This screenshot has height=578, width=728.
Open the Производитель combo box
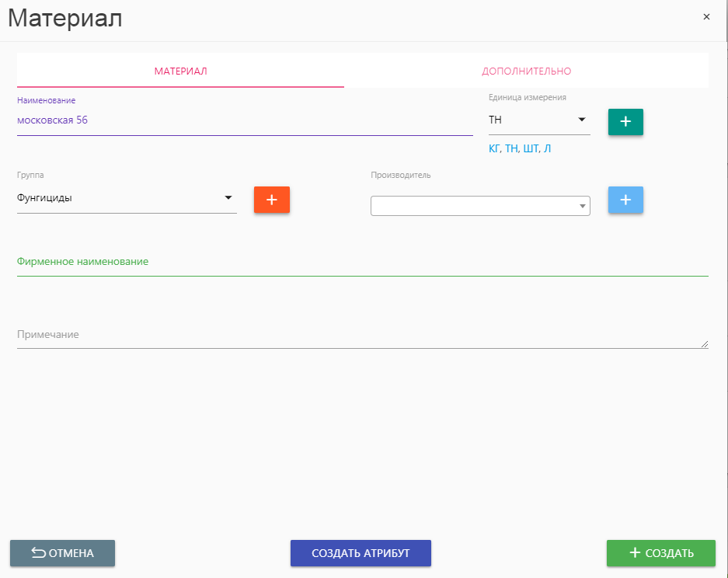pos(479,206)
